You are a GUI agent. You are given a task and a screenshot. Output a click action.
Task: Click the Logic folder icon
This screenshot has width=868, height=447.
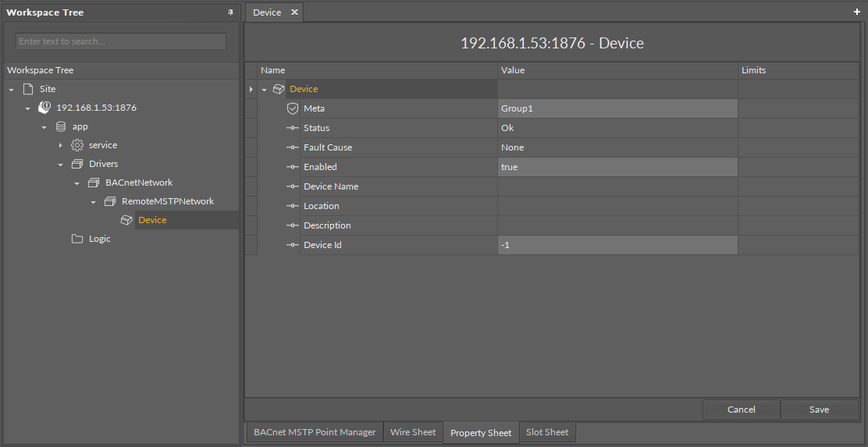point(77,239)
